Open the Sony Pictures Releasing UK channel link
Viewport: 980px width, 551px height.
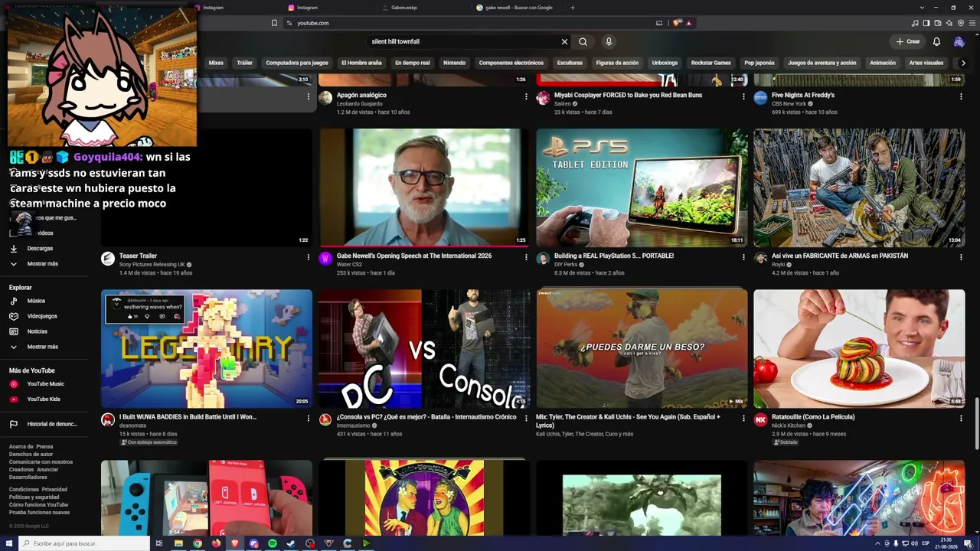coord(152,265)
